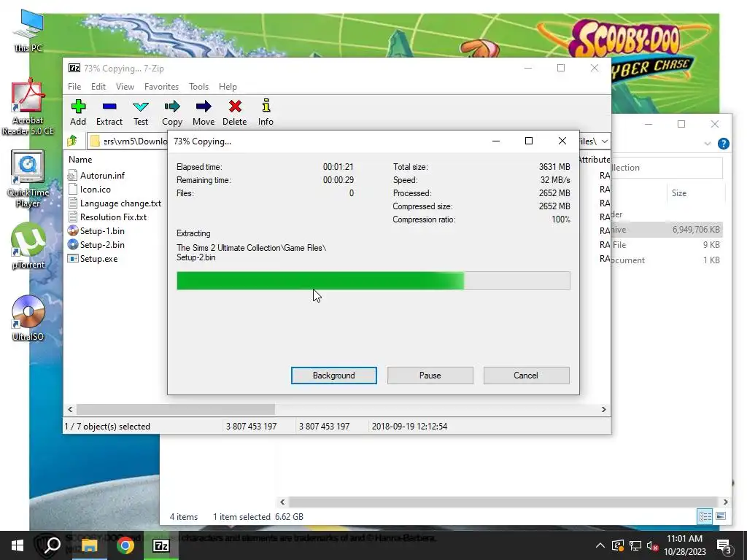The width and height of the screenshot is (747, 560).
Task: Select Setup-2.bin in the file list
Action: click(x=97, y=245)
